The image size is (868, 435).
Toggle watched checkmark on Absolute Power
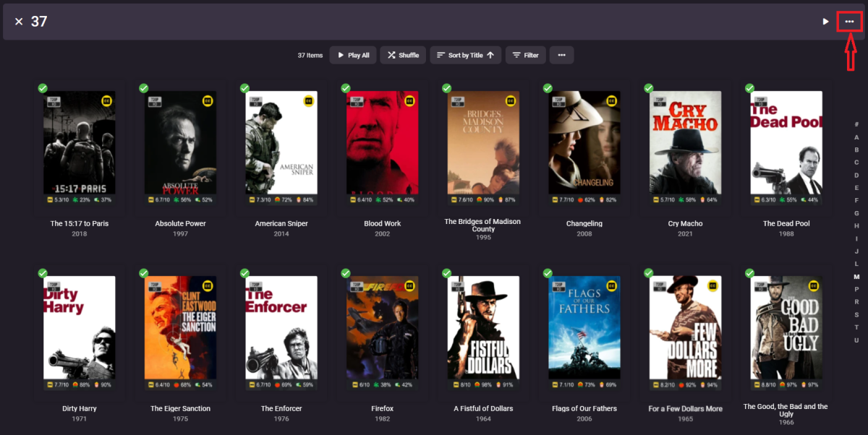(144, 88)
